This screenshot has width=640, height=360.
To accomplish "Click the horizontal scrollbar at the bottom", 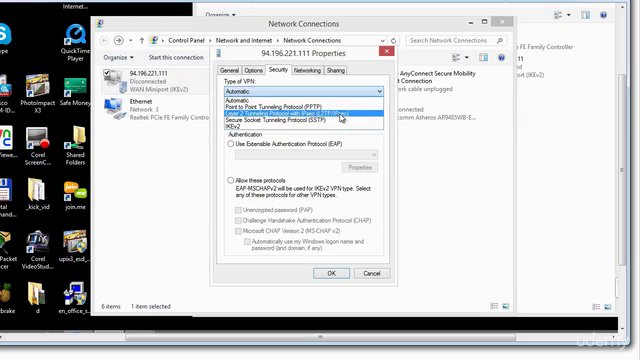I will (320, 337).
